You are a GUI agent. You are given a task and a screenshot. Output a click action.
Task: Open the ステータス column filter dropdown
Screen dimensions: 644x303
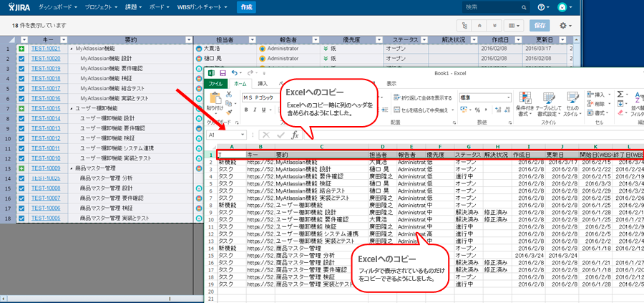click(x=425, y=39)
